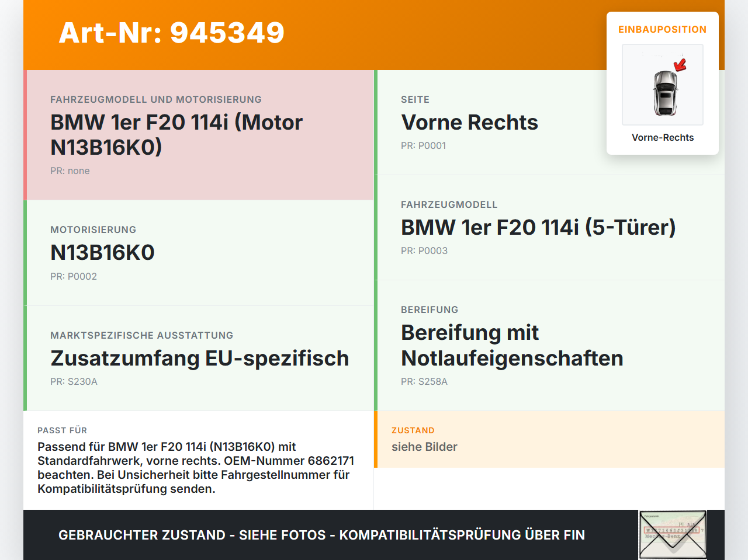
Task: Select the Fahrzeugmodell BMW 1er F20 panel
Action: point(538,227)
